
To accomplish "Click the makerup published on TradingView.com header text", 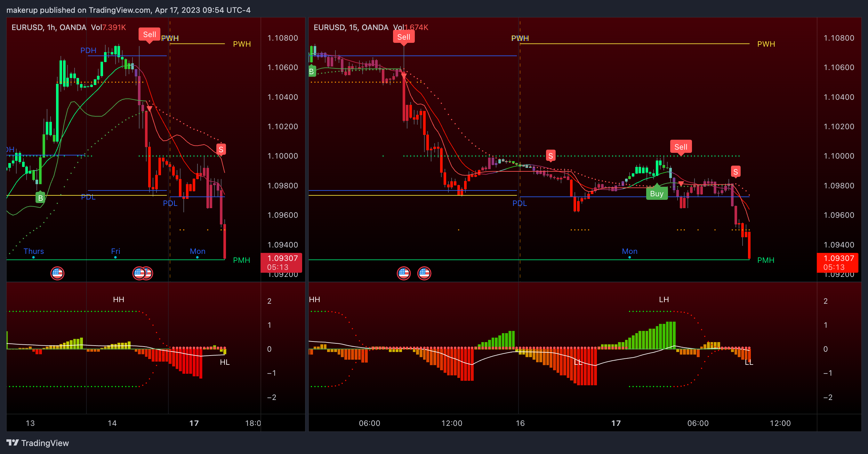I will point(128,10).
